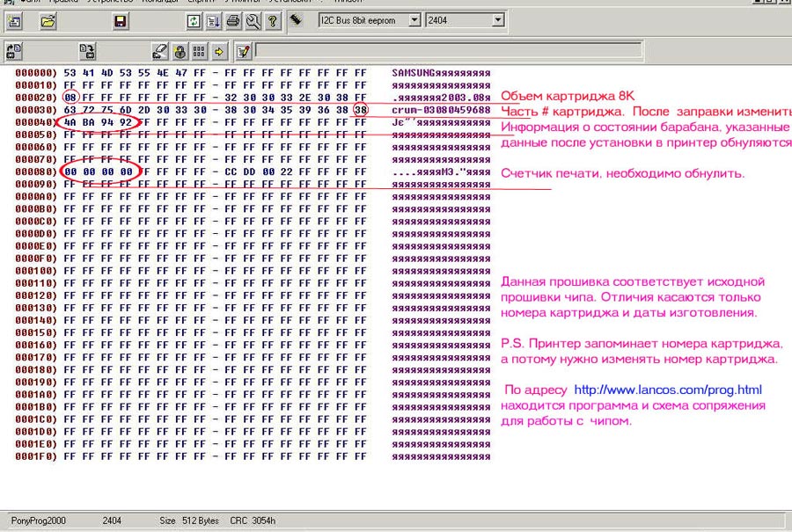Click byte CC in row 000080
Image resolution: width=792 pixels, height=532 pixels.
[231, 171]
